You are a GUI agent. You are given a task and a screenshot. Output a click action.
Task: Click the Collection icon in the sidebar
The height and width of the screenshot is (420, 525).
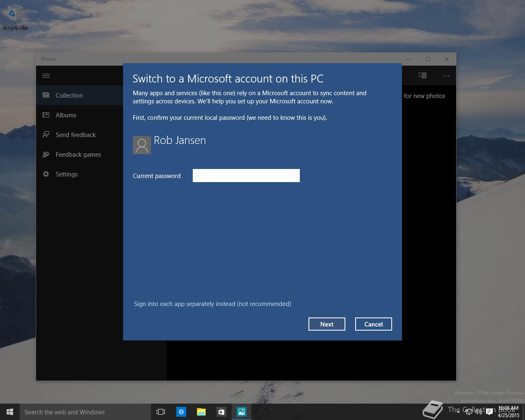pyautogui.click(x=46, y=95)
